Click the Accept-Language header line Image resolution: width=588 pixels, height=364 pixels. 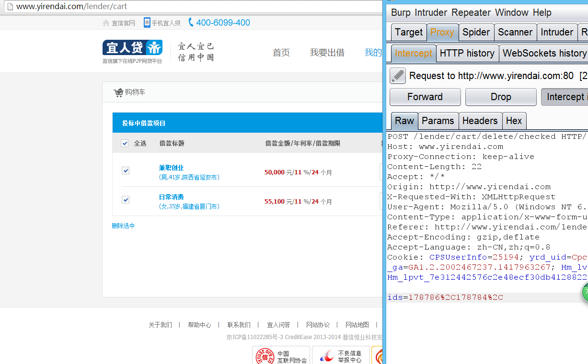[469, 247]
